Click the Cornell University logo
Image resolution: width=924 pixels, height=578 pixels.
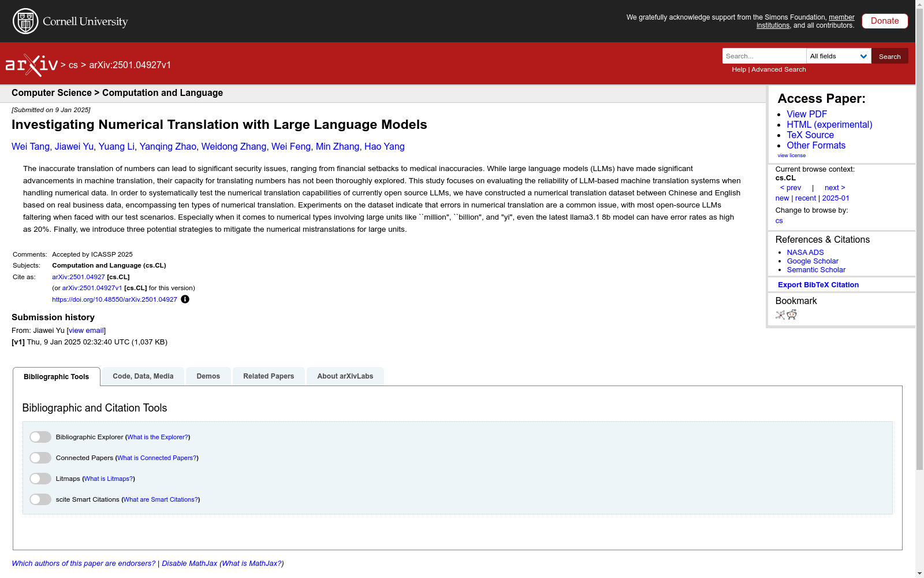70,21
